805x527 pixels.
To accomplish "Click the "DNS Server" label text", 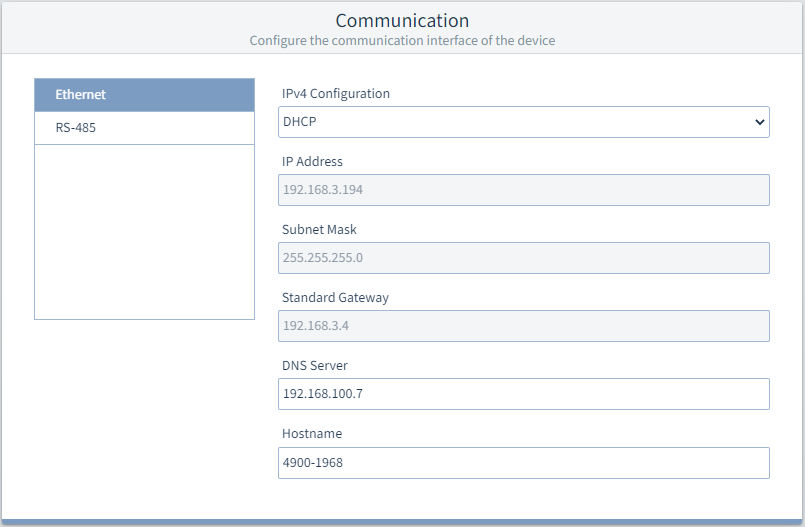I will tap(314, 366).
